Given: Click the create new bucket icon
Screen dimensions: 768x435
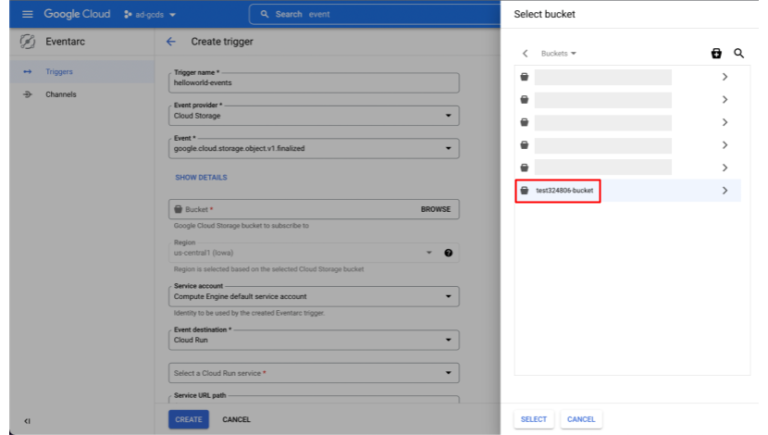Looking at the screenshot, I should pos(716,53).
